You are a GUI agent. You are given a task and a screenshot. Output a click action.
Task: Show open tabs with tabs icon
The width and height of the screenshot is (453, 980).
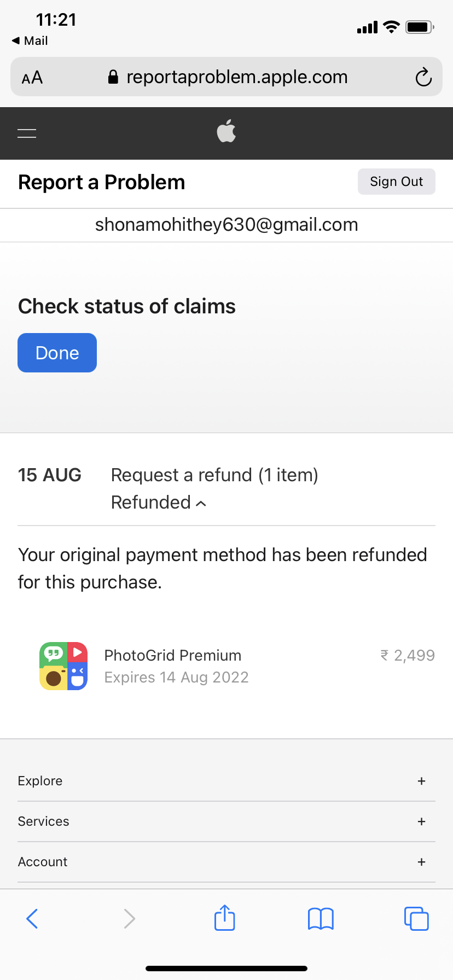tap(416, 919)
